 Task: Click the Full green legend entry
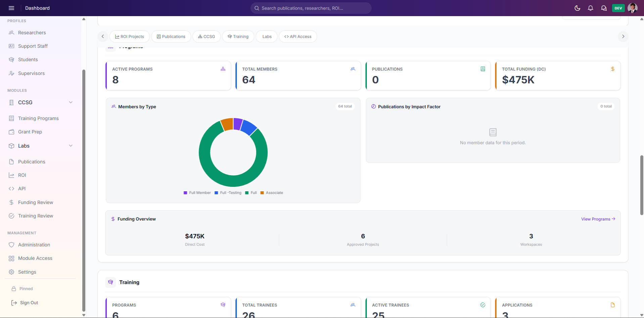point(251,193)
